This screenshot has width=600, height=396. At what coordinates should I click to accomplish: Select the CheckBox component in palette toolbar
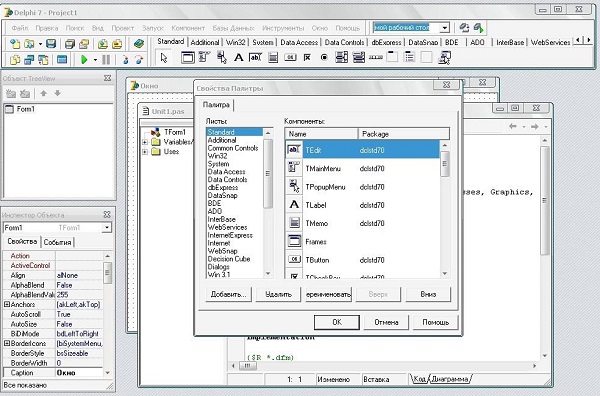307,58
